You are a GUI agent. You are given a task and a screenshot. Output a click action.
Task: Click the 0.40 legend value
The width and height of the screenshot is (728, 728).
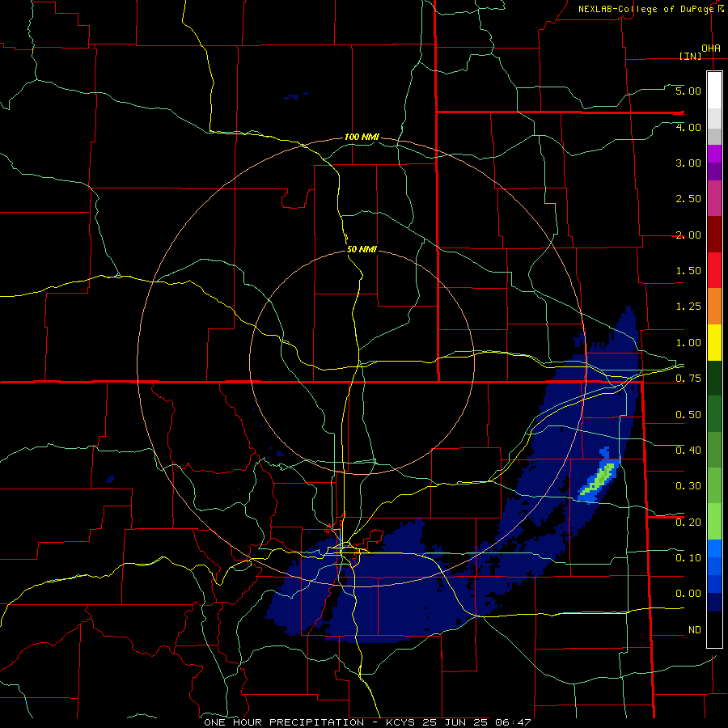coord(688,451)
